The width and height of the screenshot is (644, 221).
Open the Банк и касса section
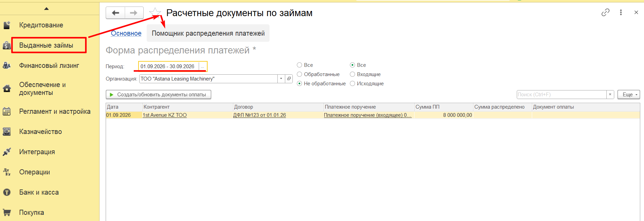click(x=39, y=192)
